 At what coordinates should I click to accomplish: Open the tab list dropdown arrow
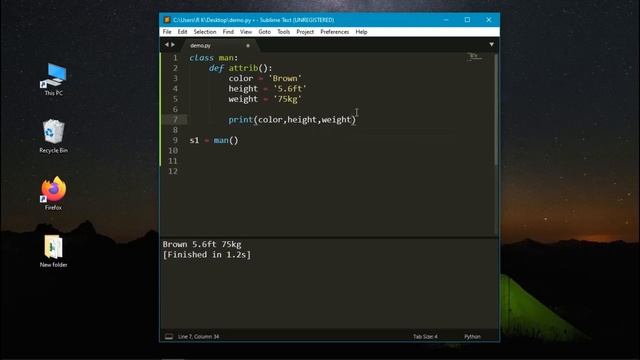point(491,44)
